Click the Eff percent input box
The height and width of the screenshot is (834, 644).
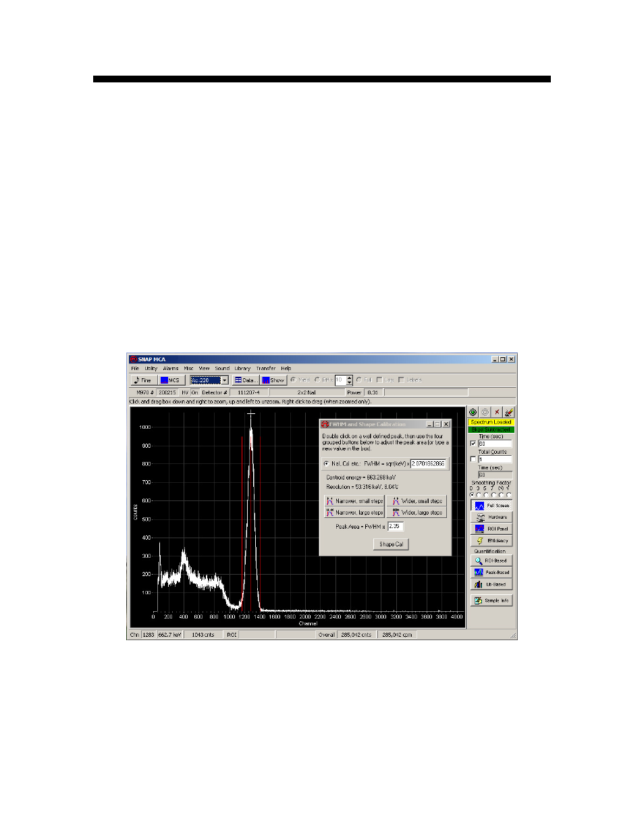340,380
